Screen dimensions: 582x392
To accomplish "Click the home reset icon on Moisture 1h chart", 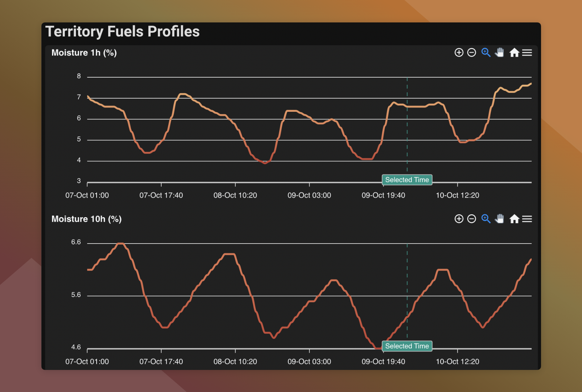I will (514, 52).
